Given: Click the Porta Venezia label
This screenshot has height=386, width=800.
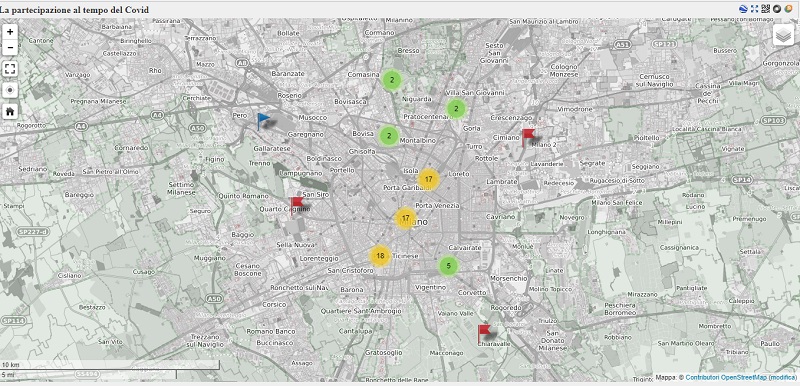Looking at the screenshot, I should coord(438,205).
